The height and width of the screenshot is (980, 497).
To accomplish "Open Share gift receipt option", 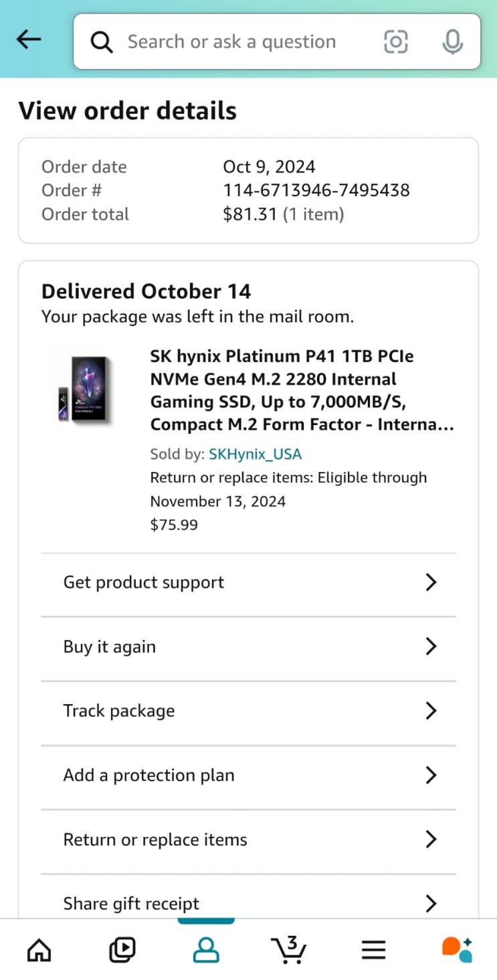I will pyautogui.click(x=131, y=904).
